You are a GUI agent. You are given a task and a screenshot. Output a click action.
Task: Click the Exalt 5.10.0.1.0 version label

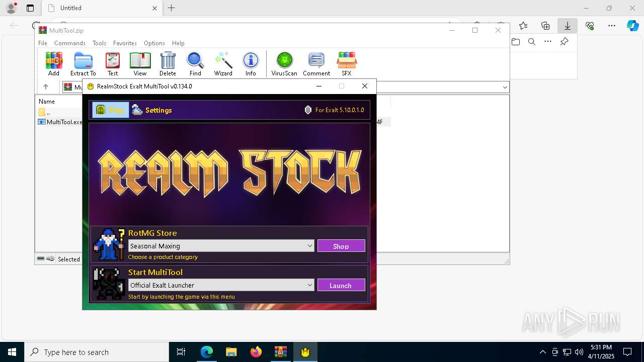point(340,110)
